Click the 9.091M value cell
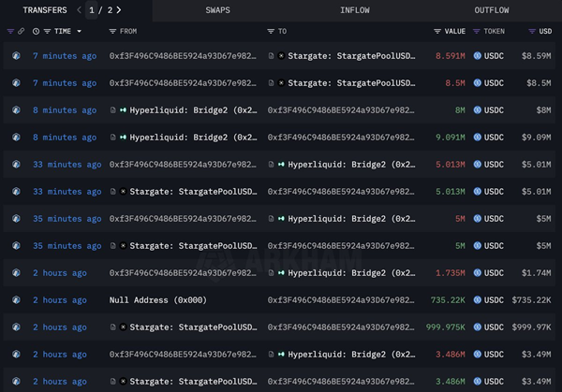Screen dimensions: 562x392 click(451, 138)
